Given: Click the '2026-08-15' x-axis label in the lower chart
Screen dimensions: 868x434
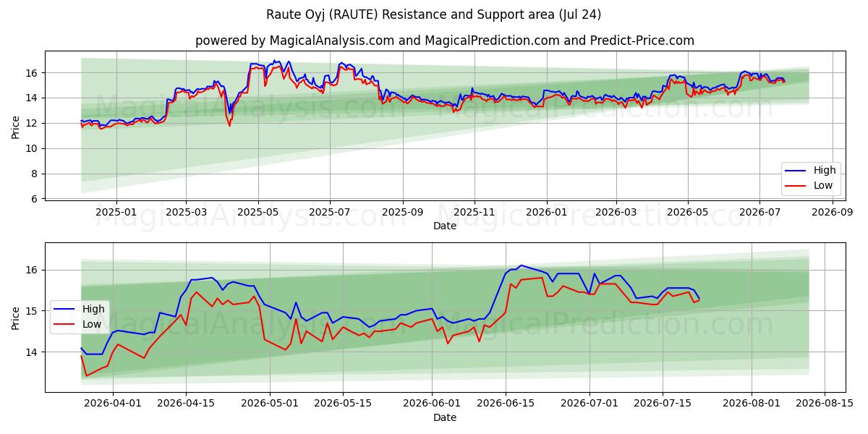Looking at the screenshot, I should pyautogui.click(x=825, y=404).
